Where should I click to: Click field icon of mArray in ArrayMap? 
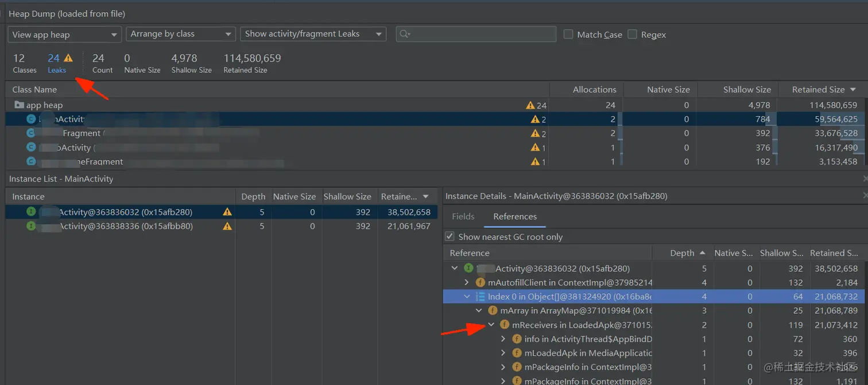click(x=493, y=311)
